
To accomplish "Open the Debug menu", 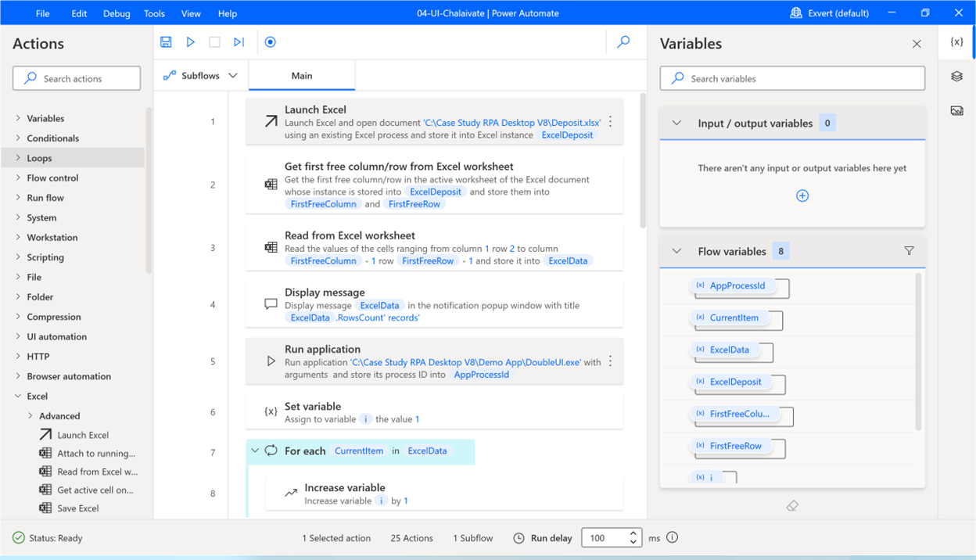I will coord(116,13).
